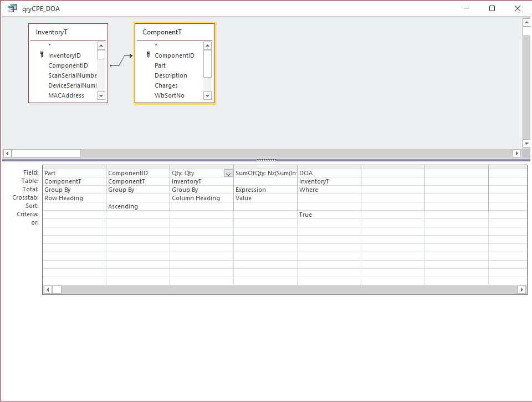This screenshot has height=402, width=532.
Task: Select WbSortNo field in ComponentT
Action: [x=170, y=95]
